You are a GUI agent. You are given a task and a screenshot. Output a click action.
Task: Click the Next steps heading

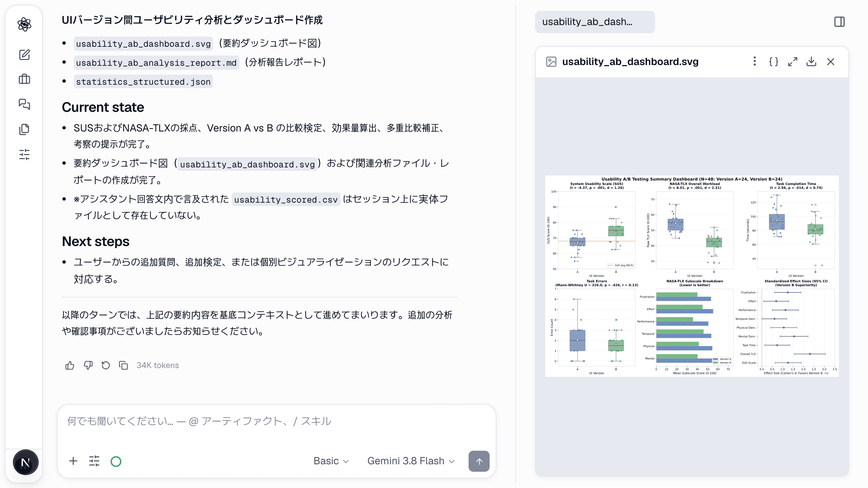point(96,241)
